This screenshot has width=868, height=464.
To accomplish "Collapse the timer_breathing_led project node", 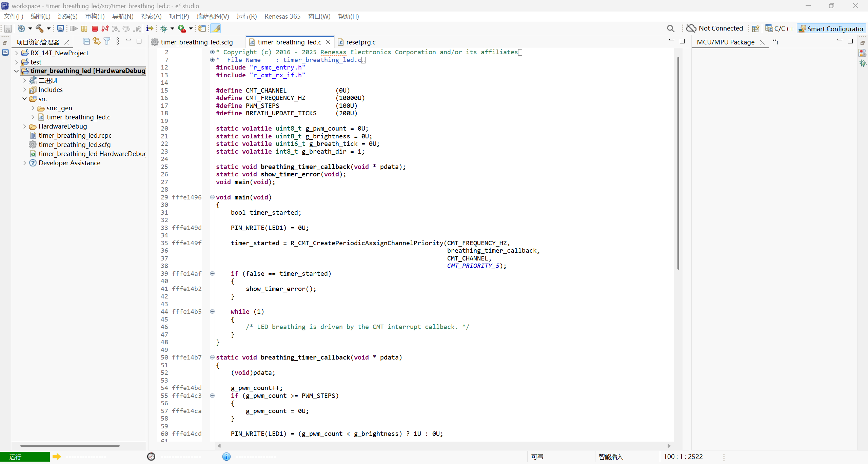I will 16,71.
